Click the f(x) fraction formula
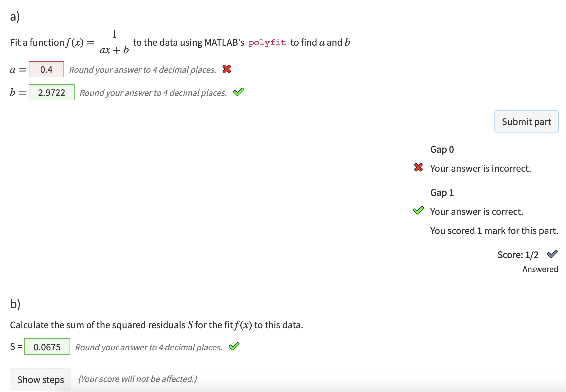 point(115,42)
